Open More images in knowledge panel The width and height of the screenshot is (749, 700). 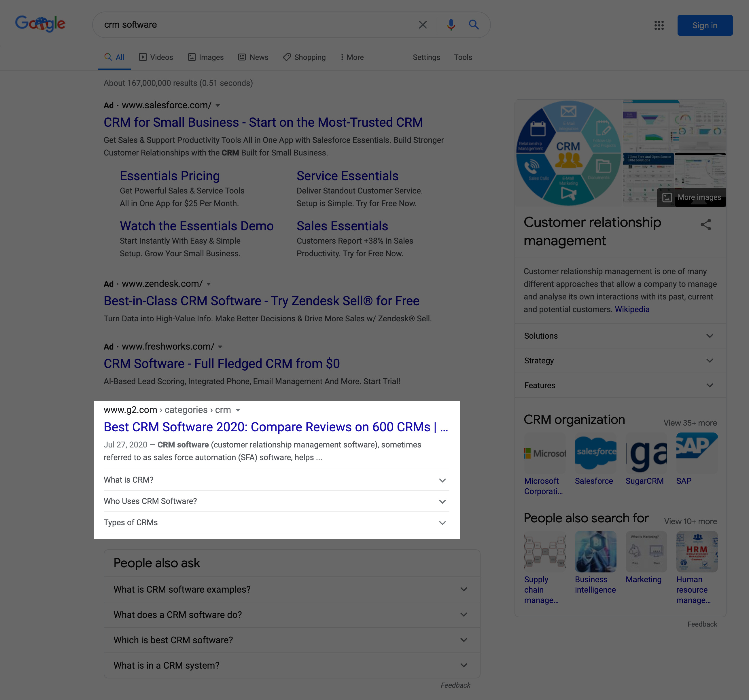[692, 197]
